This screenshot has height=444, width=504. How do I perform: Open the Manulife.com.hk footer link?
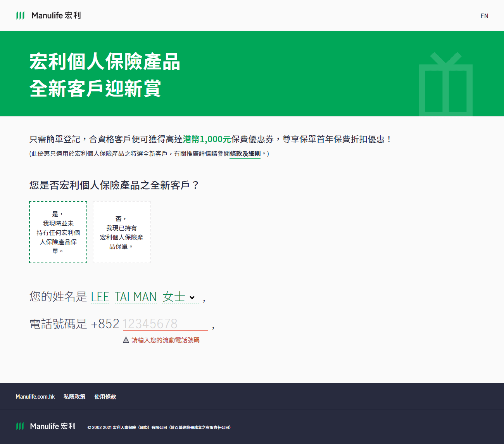35,397
